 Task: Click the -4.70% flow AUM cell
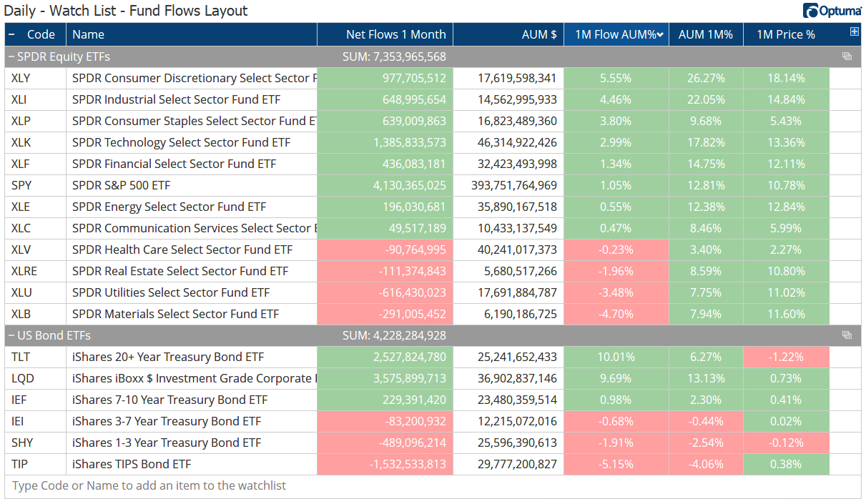click(x=616, y=314)
